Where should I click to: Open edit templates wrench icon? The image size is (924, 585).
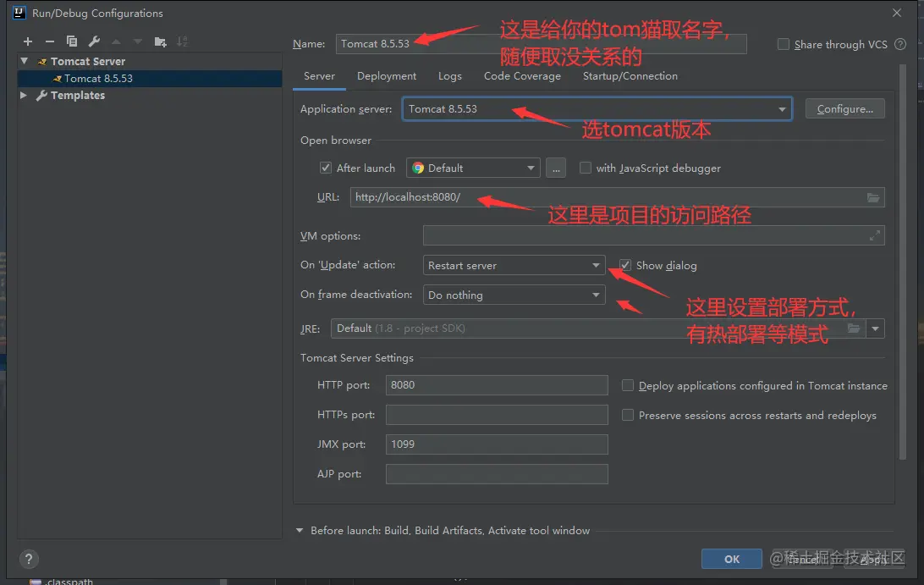[x=94, y=41]
